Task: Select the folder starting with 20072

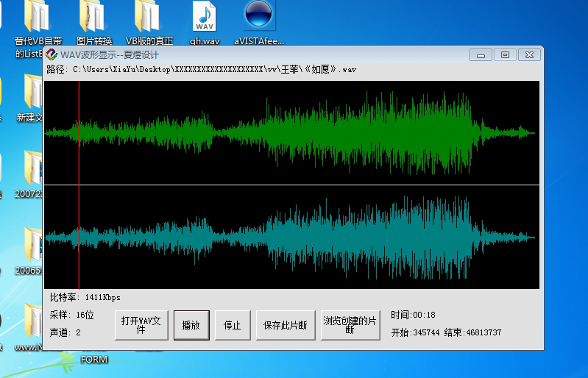Action: [33, 169]
